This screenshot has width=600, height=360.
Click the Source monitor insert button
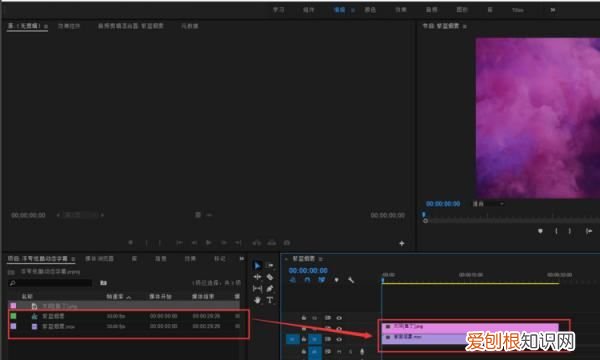pyautogui.click(x=256, y=243)
